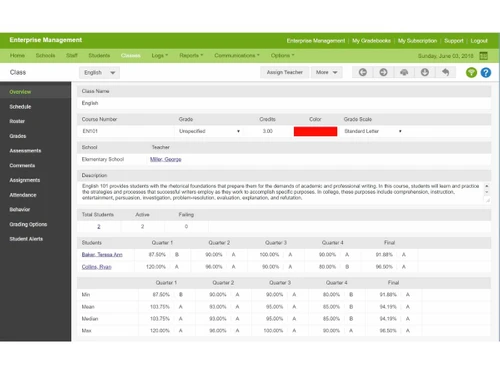Viewport: 500px width, 375px height.
Task: Click the date Sunday, June 03, 2018
Action: (446, 56)
